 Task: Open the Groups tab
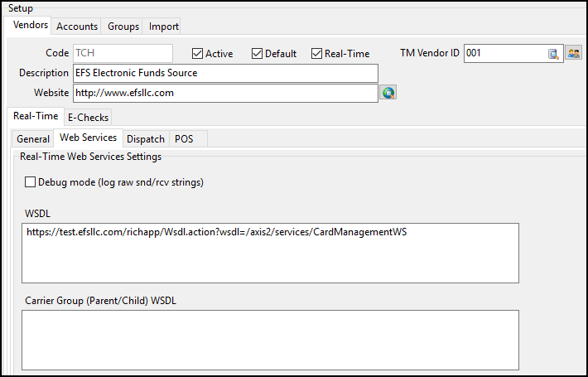click(123, 27)
